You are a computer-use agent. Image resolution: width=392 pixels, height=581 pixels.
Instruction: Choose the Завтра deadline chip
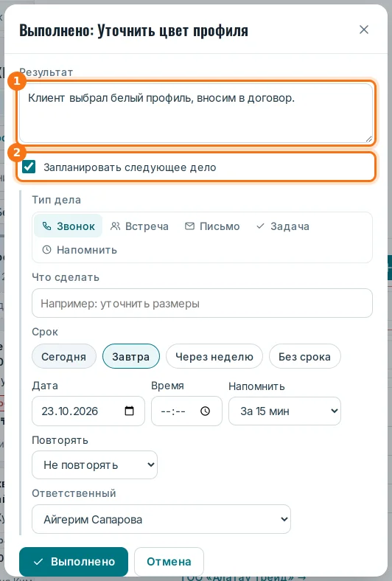pos(131,356)
